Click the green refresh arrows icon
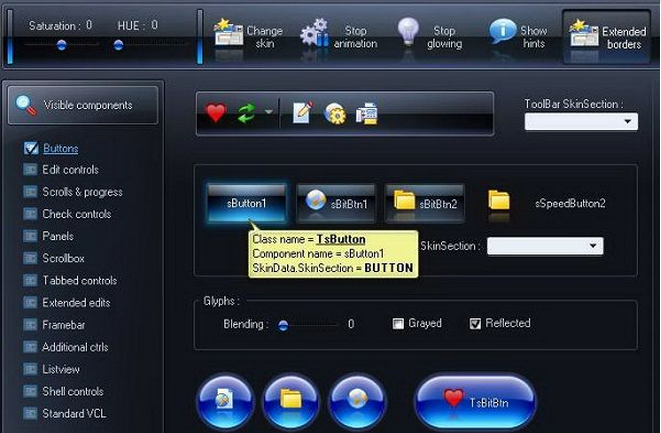Image resolution: width=661 pixels, height=433 pixels. (x=246, y=113)
